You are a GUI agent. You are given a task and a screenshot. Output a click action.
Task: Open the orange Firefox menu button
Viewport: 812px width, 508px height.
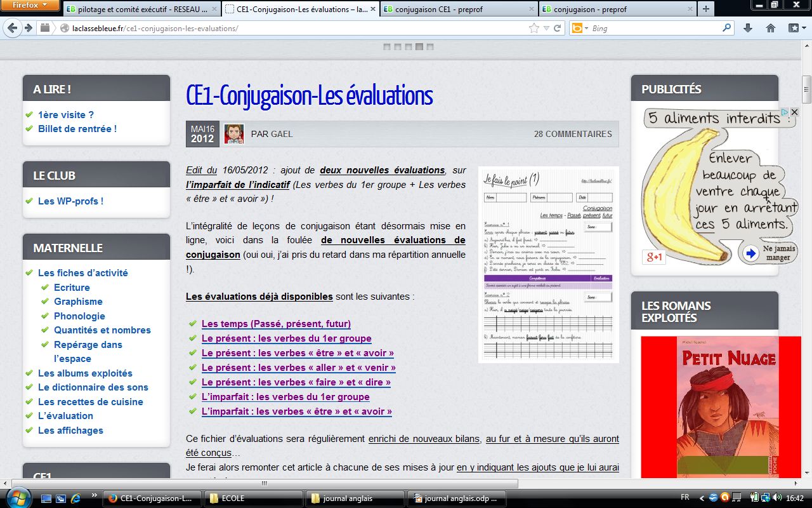(x=30, y=5)
